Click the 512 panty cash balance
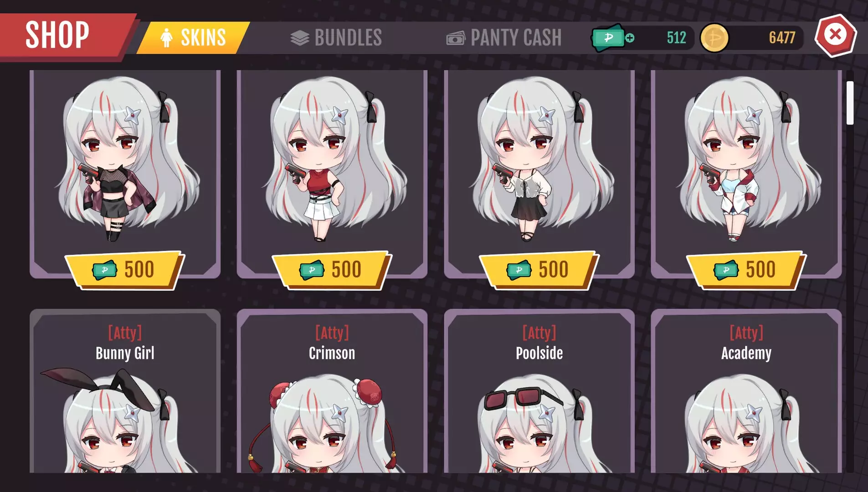868x492 pixels. [x=676, y=38]
